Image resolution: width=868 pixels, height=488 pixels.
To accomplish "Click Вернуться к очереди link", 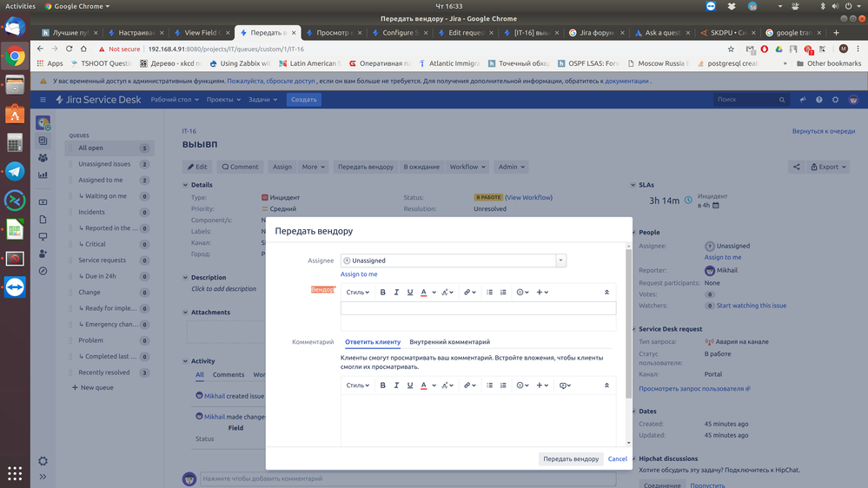I will tap(823, 131).
